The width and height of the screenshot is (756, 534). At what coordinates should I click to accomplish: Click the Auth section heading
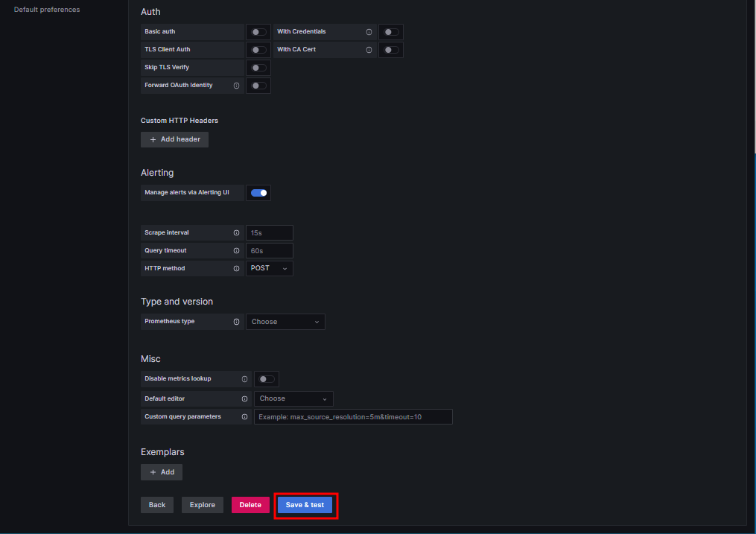click(x=150, y=12)
